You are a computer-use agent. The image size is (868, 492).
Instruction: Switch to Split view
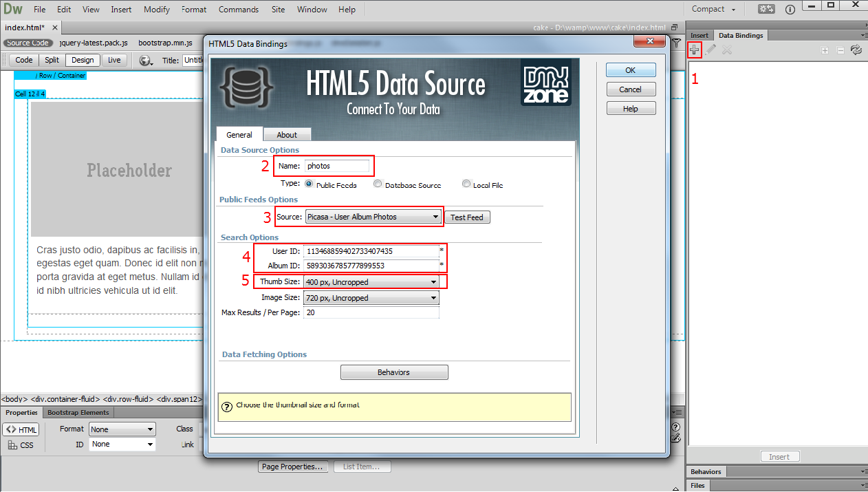[52, 61]
